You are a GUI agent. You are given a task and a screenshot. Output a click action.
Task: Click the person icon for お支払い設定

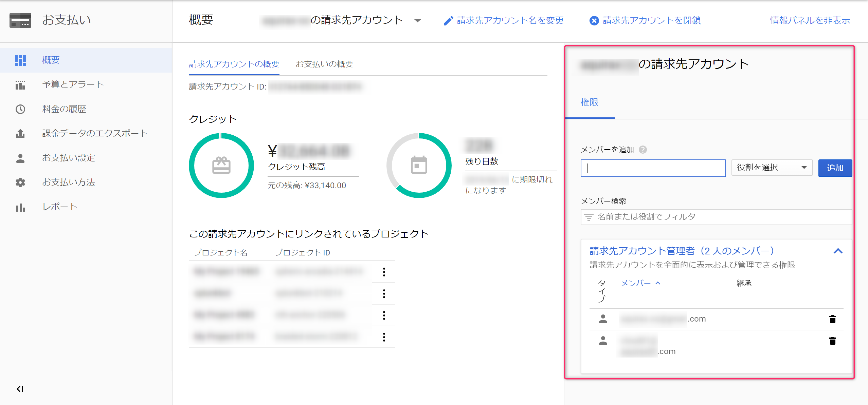(20, 158)
